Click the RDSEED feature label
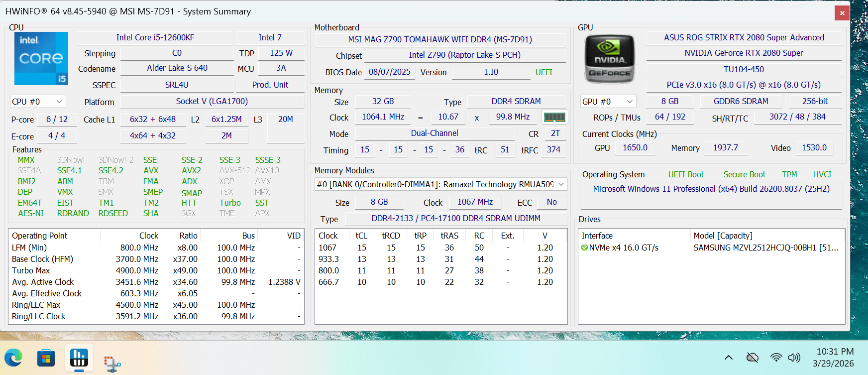The image size is (868, 375). coord(113,213)
